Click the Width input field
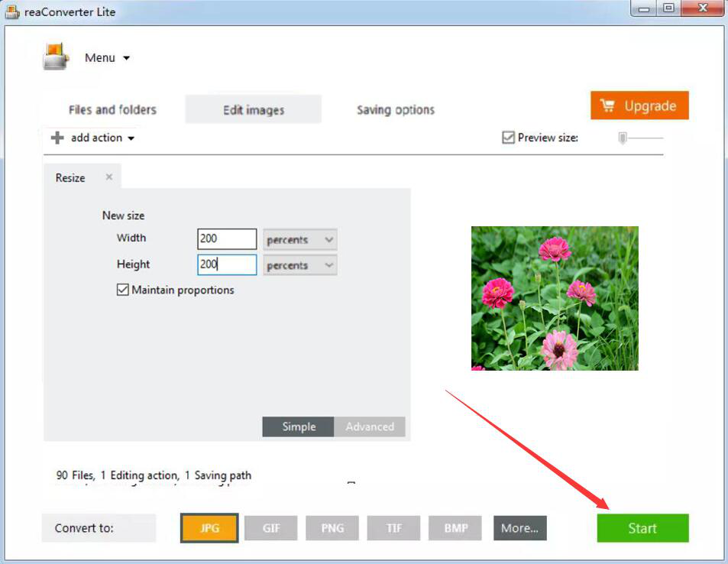This screenshot has width=728, height=564. (x=227, y=238)
